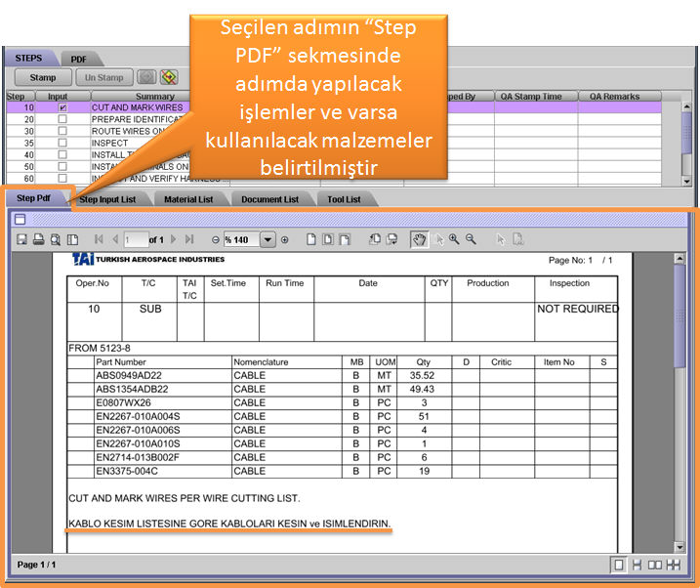Go to first PDF page
The height and width of the screenshot is (588, 700).
(x=99, y=239)
